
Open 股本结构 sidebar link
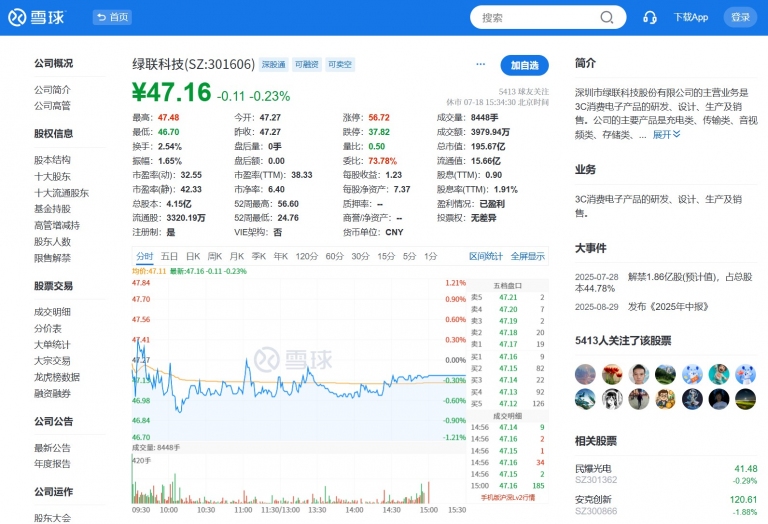pos(52,160)
